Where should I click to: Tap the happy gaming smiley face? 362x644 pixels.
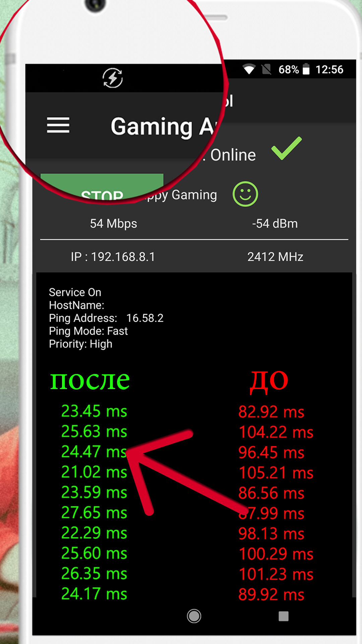click(245, 194)
